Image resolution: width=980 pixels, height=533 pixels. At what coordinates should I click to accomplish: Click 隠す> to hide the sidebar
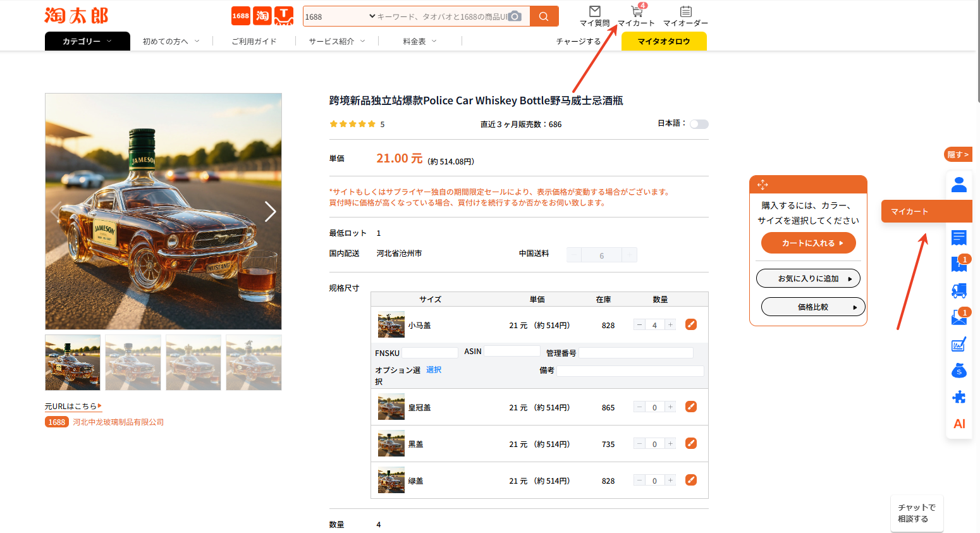(x=958, y=154)
